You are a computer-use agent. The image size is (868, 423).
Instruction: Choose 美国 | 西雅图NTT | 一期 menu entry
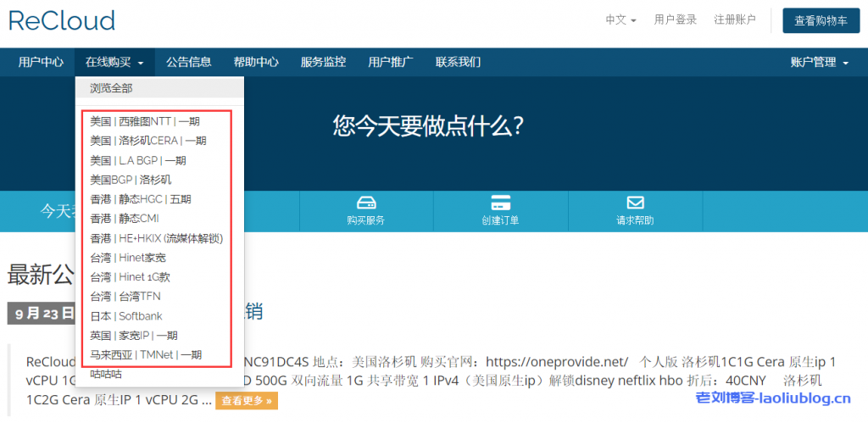point(145,121)
